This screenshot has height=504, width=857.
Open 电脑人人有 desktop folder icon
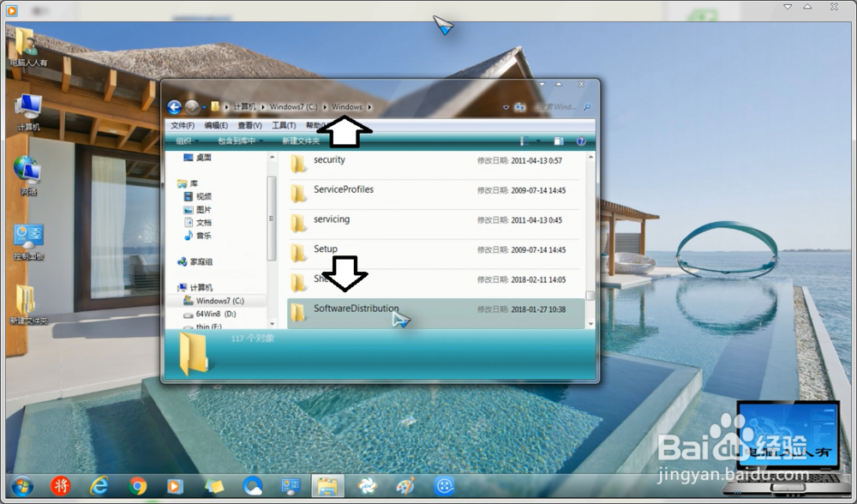[28, 47]
